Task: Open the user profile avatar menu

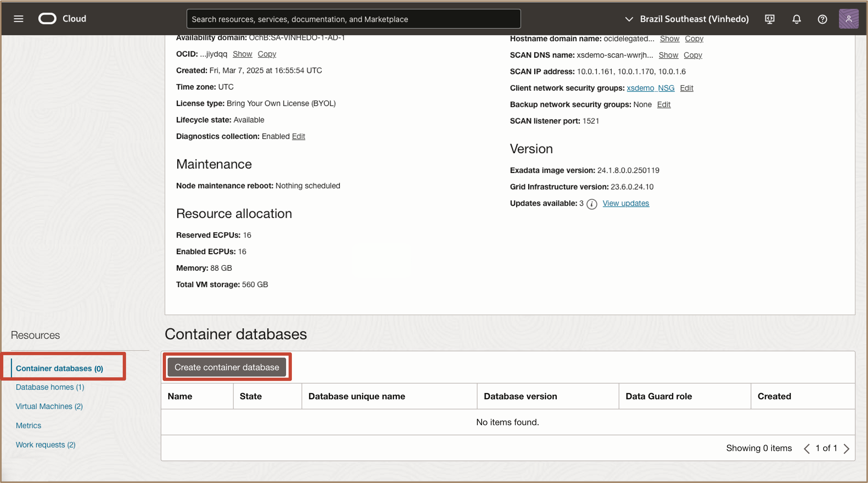Action: (x=848, y=19)
